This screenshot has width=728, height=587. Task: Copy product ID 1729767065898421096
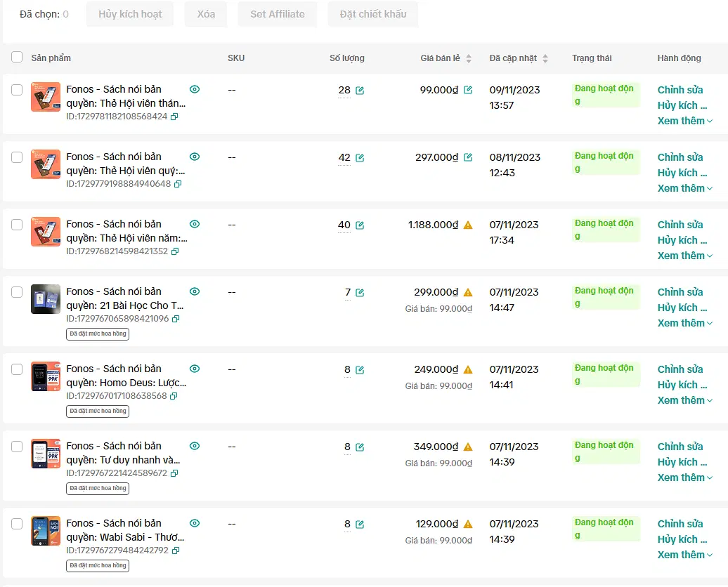[x=176, y=319]
